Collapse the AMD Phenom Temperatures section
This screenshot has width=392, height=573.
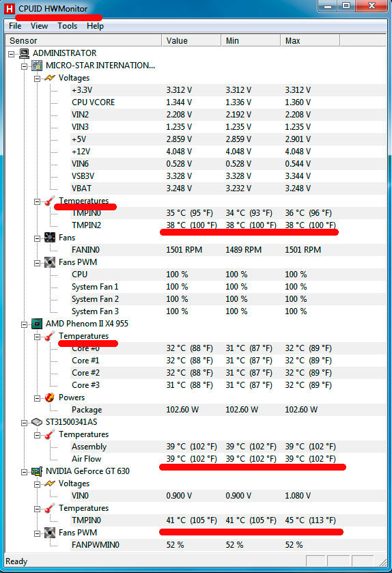tap(38, 337)
